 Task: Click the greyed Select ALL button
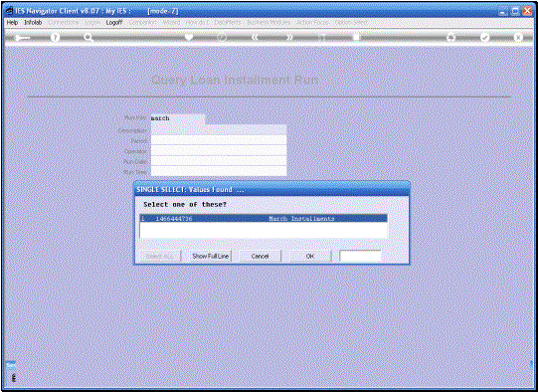coord(159,256)
